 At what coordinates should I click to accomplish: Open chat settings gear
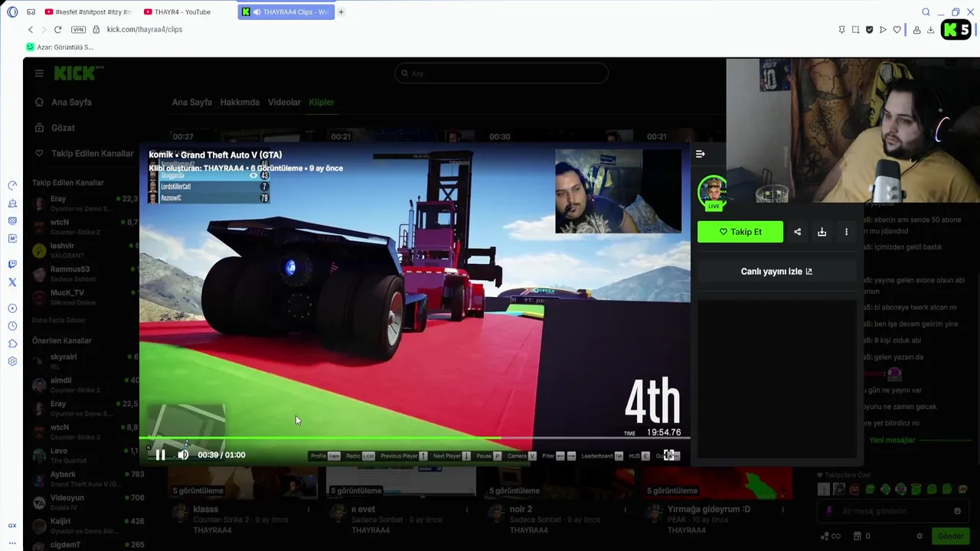pyautogui.click(x=920, y=536)
